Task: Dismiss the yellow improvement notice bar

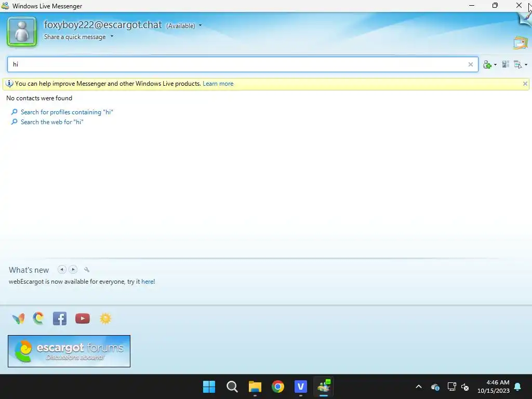Action: tap(525, 84)
